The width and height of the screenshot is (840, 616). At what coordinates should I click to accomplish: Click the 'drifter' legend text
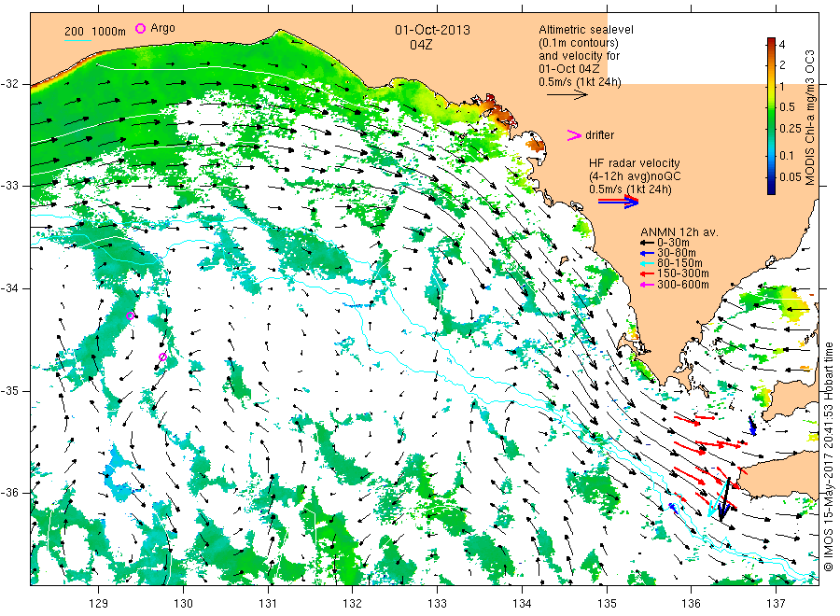pyautogui.click(x=599, y=135)
